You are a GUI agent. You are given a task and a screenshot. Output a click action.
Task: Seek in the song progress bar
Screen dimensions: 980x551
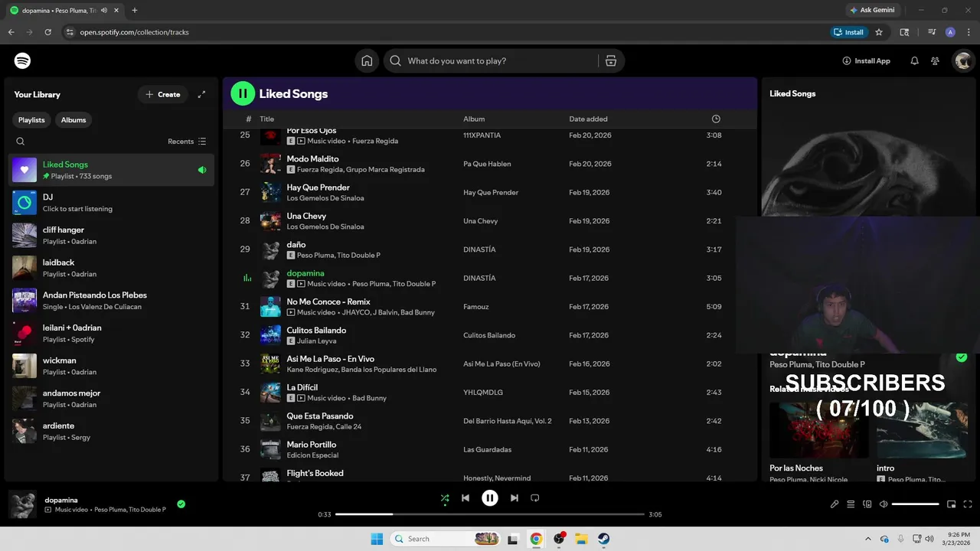(x=490, y=514)
